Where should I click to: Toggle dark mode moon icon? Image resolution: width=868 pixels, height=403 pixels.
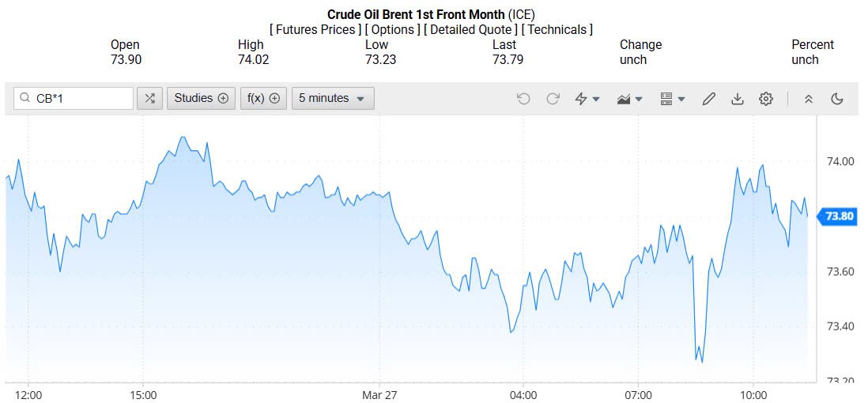pyautogui.click(x=837, y=99)
